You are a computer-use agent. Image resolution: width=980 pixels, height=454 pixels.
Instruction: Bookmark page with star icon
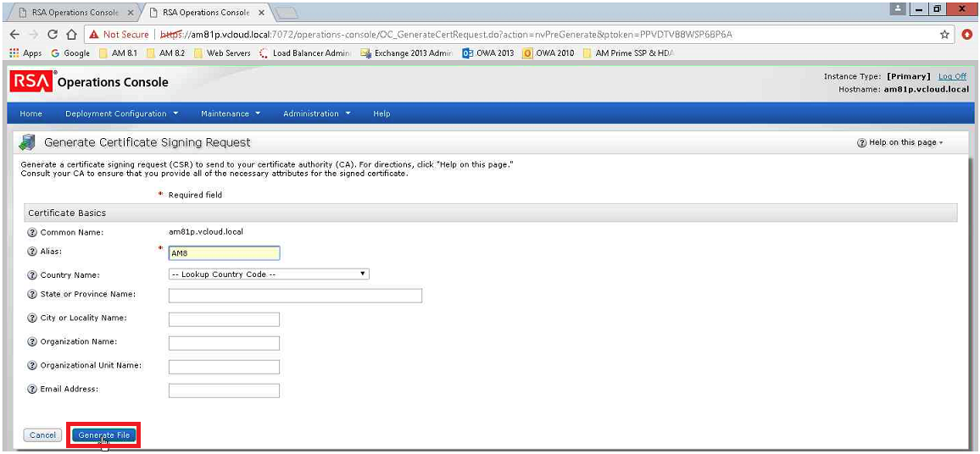pyautogui.click(x=944, y=35)
